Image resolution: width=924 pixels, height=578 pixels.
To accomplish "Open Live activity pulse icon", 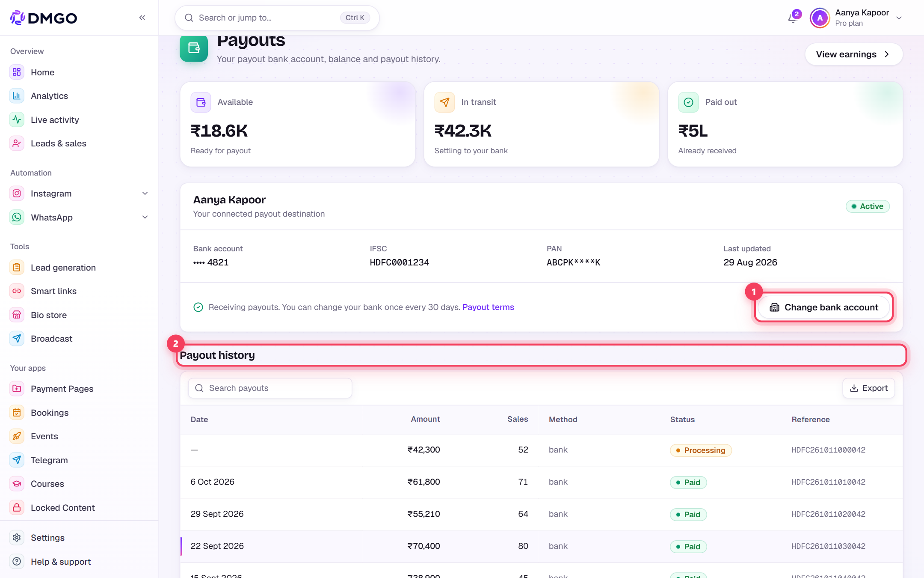I will pyautogui.click(x=17, y=119).
